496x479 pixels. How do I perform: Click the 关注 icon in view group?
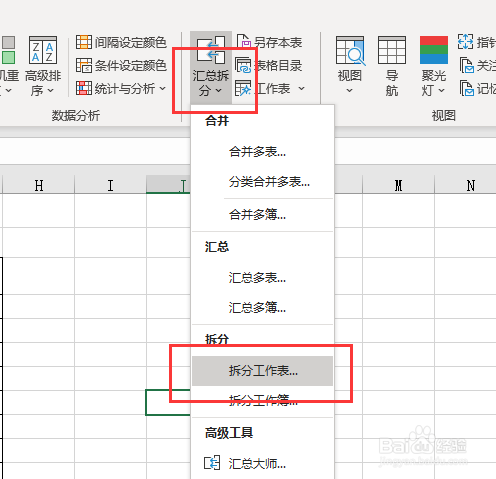pos(467,65)
